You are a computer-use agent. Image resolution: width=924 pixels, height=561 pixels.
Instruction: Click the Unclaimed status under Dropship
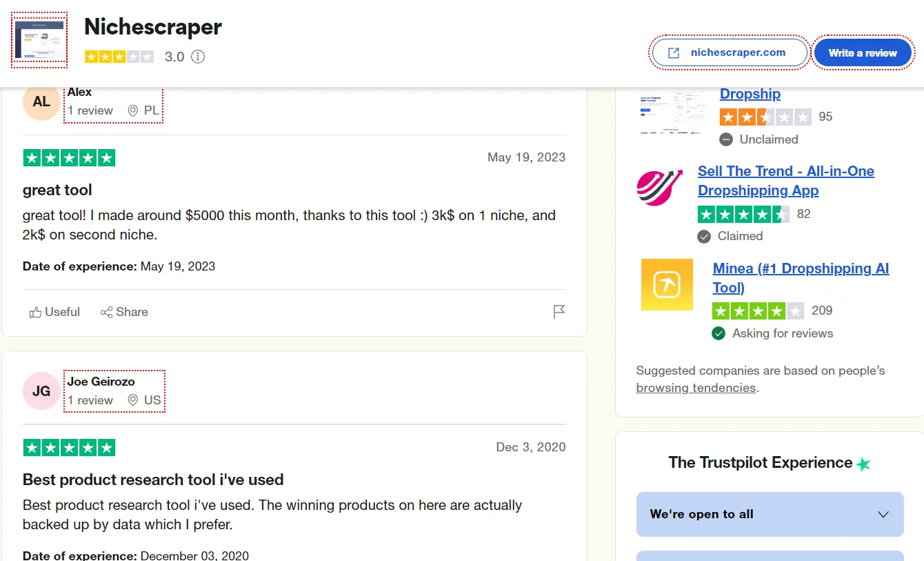pyautogui.click(x=759, y=139)
